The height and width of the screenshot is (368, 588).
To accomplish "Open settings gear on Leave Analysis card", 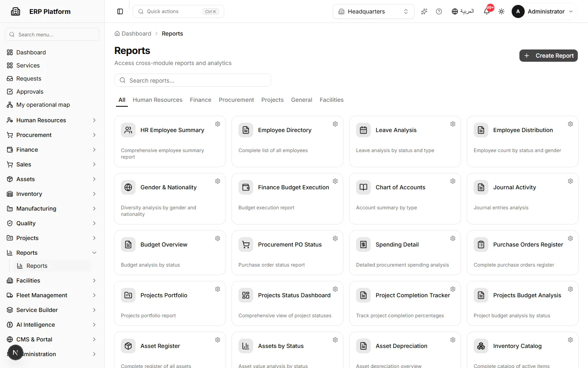I will [x=453, y=124].
